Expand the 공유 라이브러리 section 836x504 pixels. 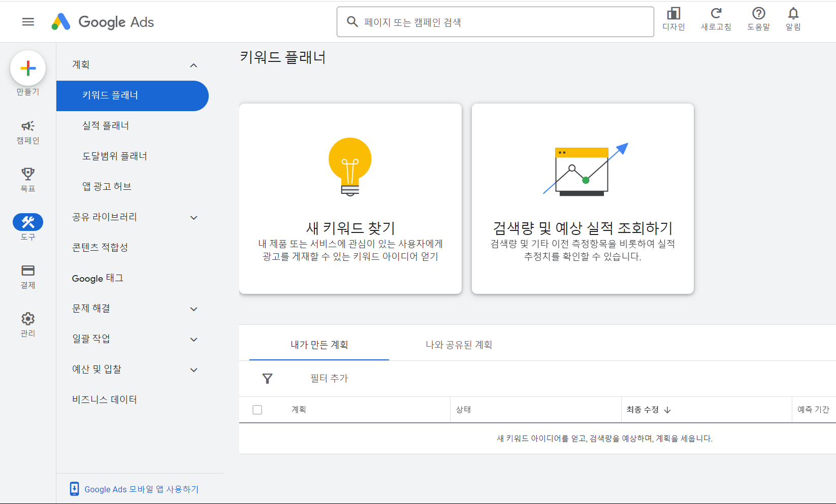click(x=194, y=217)
